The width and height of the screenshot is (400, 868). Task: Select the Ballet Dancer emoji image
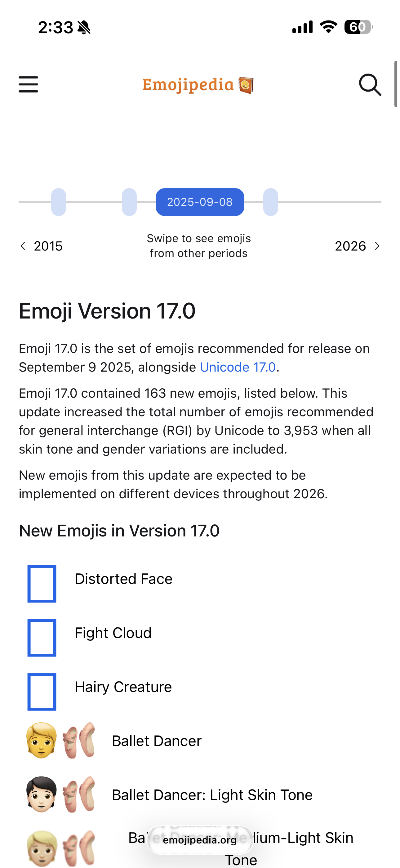point(61,740)
